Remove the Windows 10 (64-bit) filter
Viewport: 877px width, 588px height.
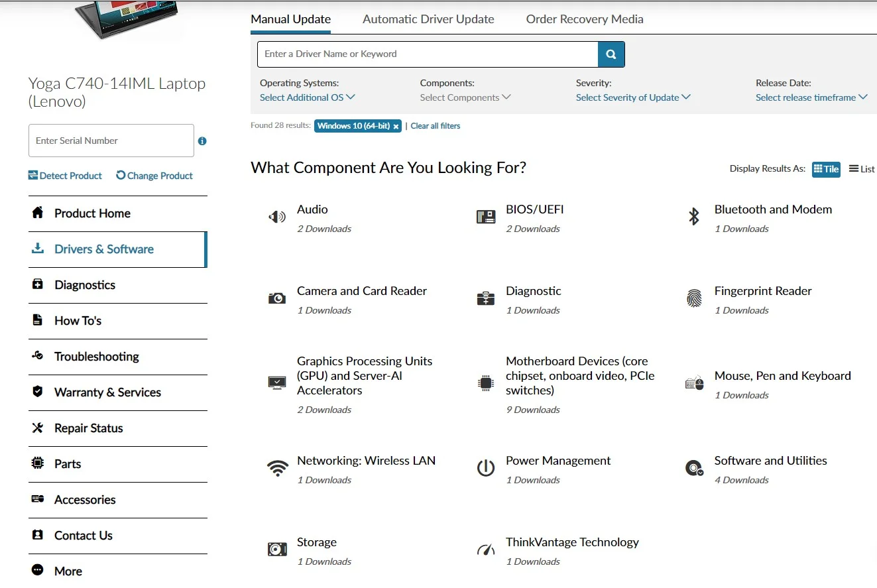click(x=396, y=126)
